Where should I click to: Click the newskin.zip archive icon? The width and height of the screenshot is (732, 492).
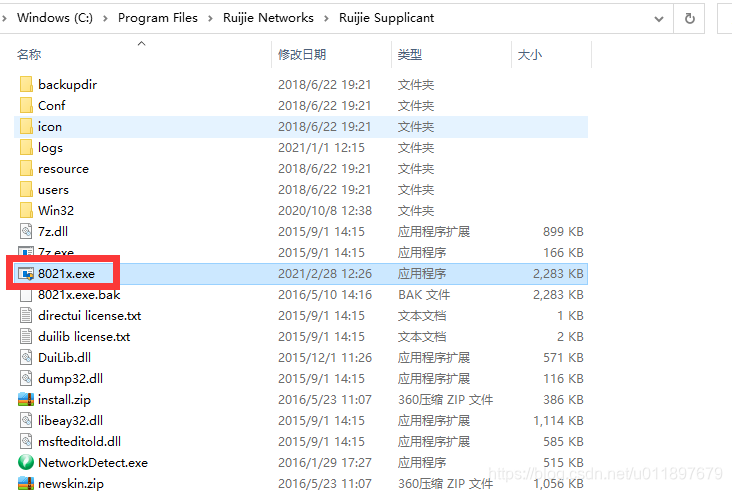[x=26, y=484]
